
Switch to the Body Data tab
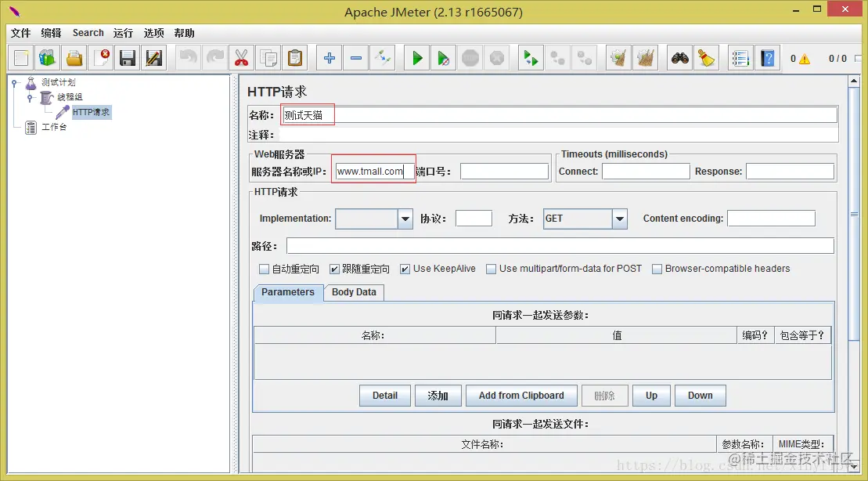(354, 292)
